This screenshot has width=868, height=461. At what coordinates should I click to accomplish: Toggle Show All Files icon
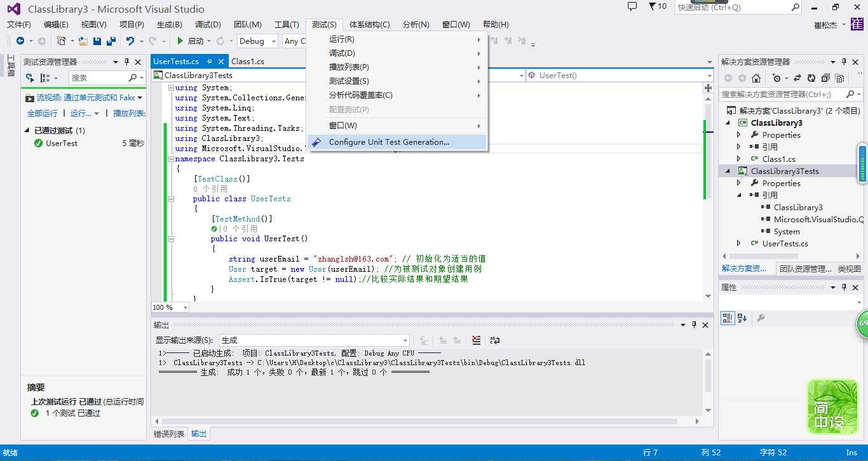pyautogui.click(x=839, y=78)
